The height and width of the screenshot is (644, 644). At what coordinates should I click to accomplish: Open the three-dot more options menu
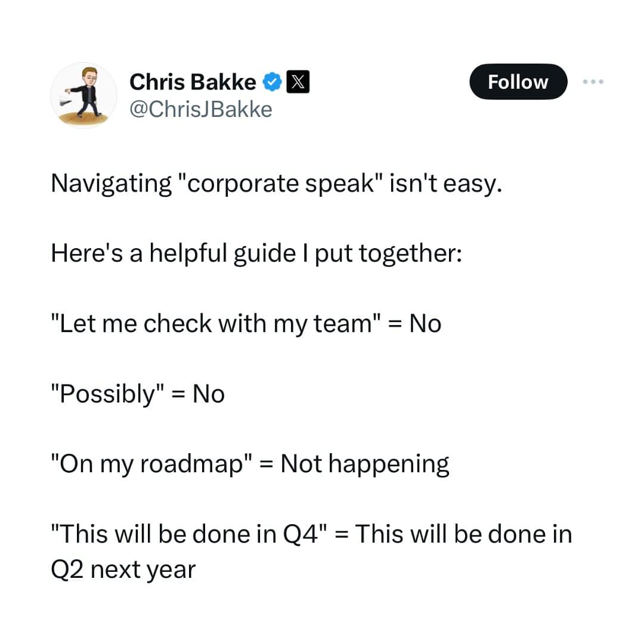594,82
